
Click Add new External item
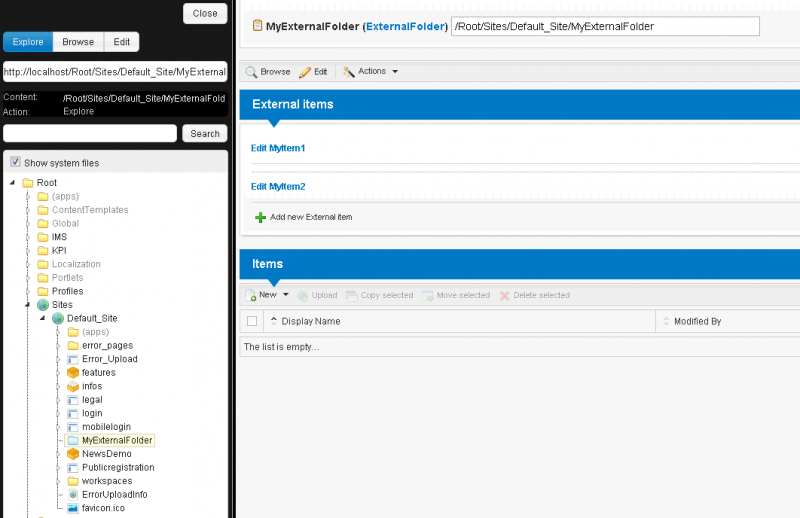pyautogui.click(x=304, y=217)
